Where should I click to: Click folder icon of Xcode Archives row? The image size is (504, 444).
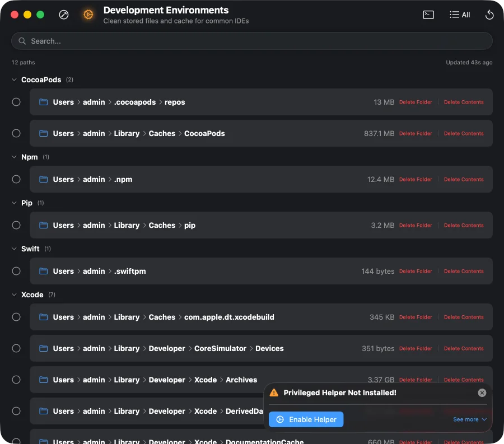click(43, 380)
